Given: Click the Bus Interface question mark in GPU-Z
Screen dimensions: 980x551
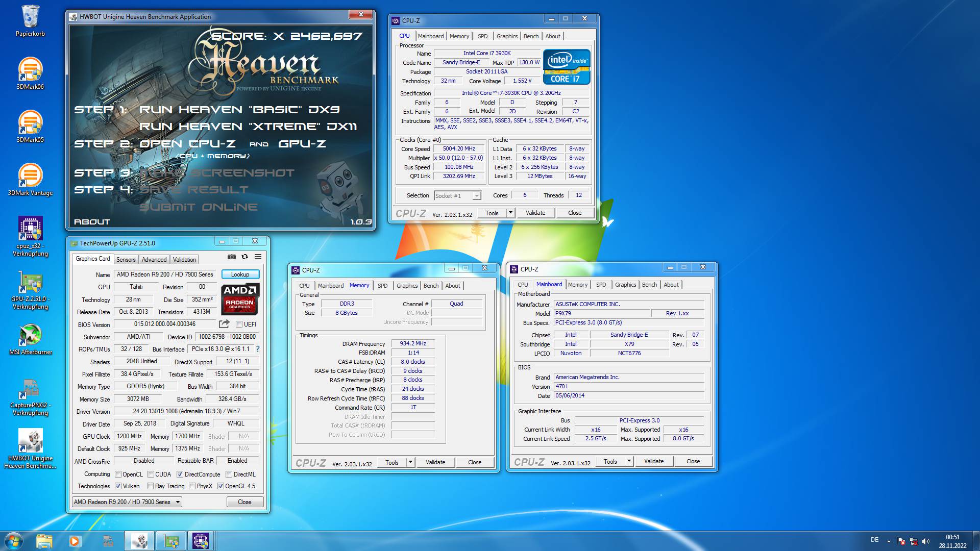Looking at the screenshot, I should tap(258, 349).
